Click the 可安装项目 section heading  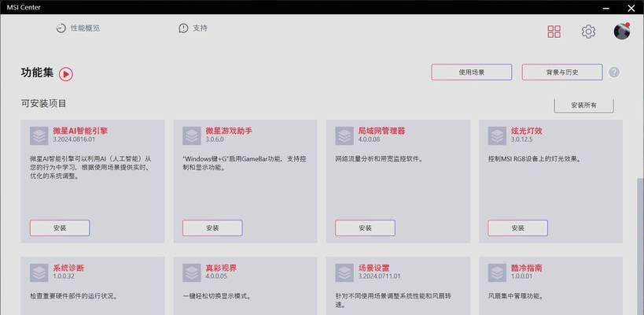click(43, 103)
